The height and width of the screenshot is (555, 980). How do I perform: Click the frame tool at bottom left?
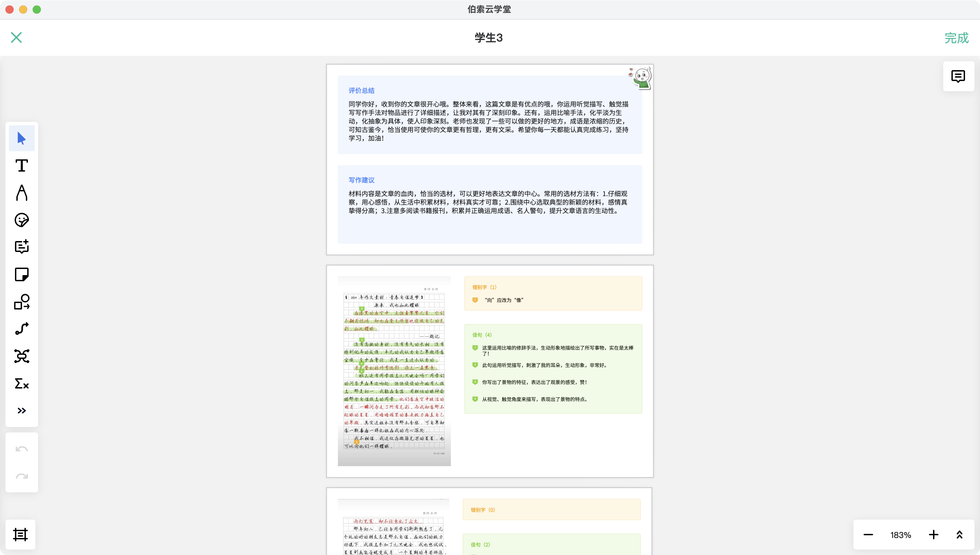pos(20,535)
